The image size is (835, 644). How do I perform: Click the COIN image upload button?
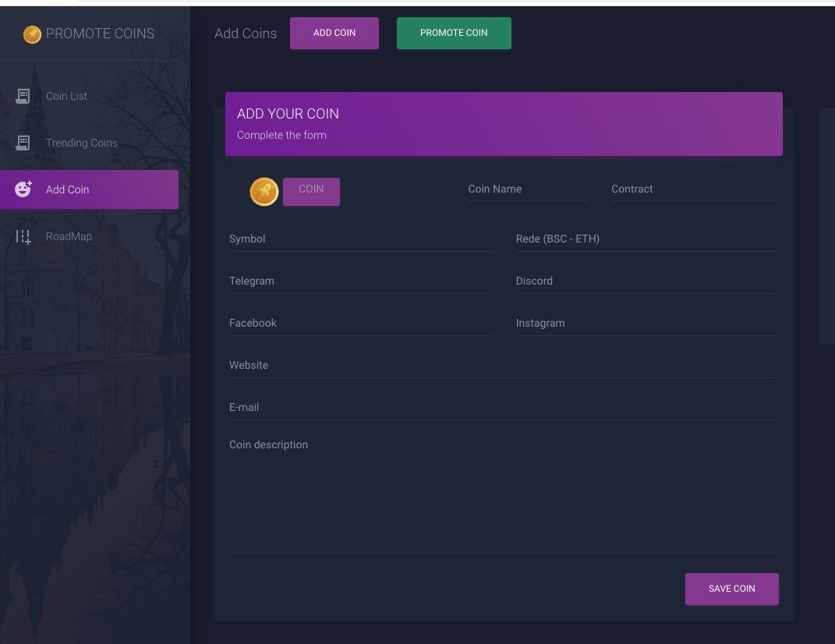click(311, 191)
